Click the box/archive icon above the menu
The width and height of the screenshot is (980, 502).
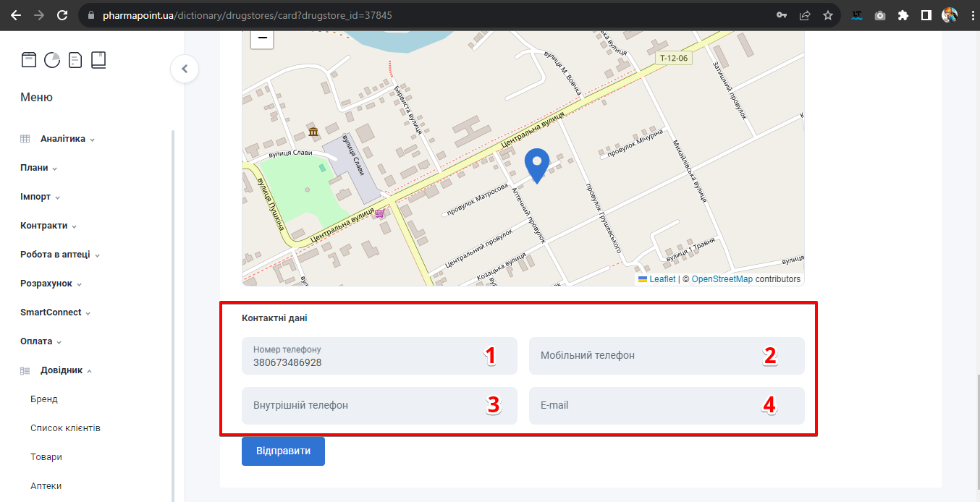pos(28,60)
